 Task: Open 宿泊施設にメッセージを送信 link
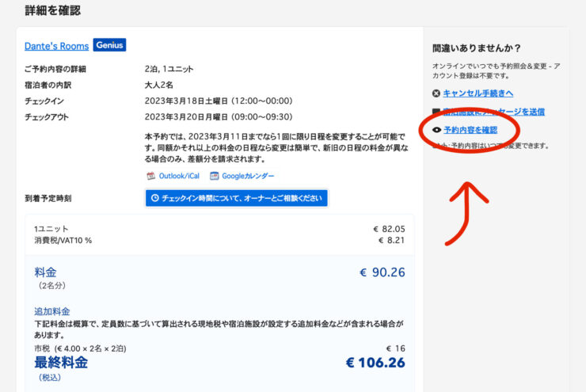[x=493, y=112]
